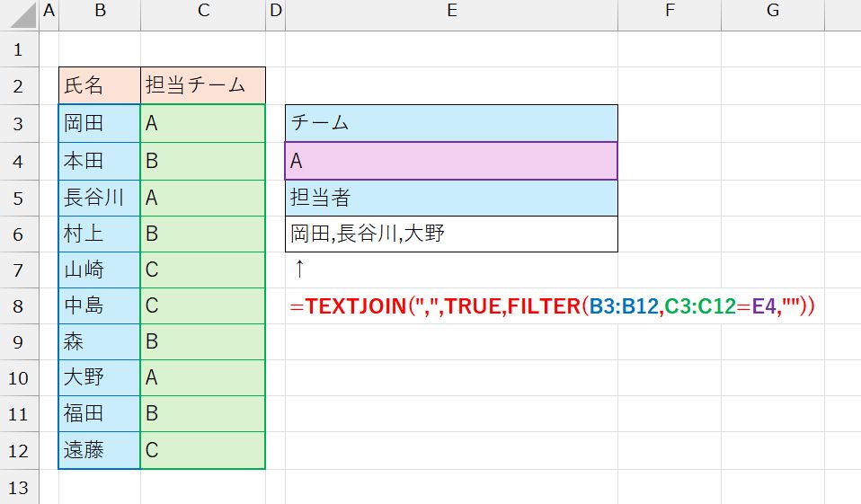This screenshot has height=504, width=861.
Task: Click the TEXTJOIN formula text cell
Action: click(553, 305)
